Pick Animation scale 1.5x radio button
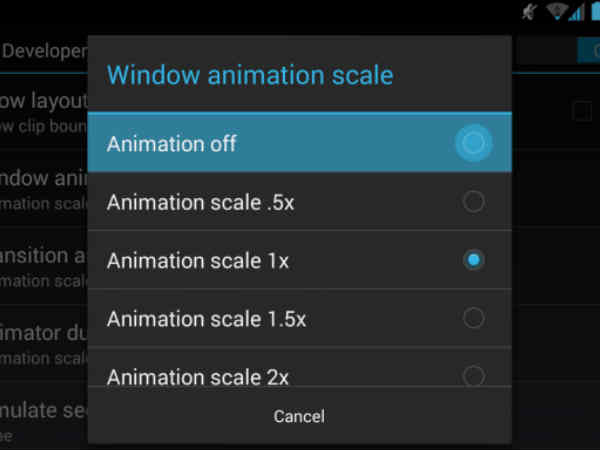This screenshot has height=450, width=600. tap(474, 318)
